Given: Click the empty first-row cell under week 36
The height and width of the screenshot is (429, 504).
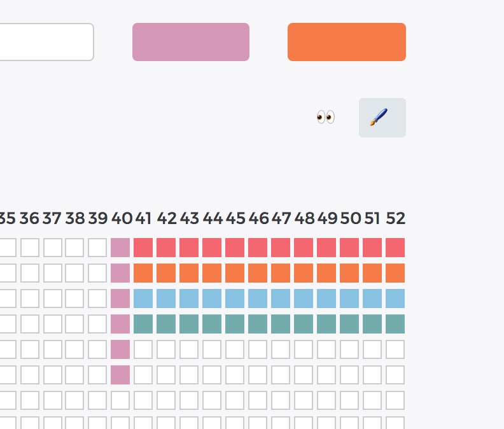Looking at the screenshot, I should [x=30, y=248].
